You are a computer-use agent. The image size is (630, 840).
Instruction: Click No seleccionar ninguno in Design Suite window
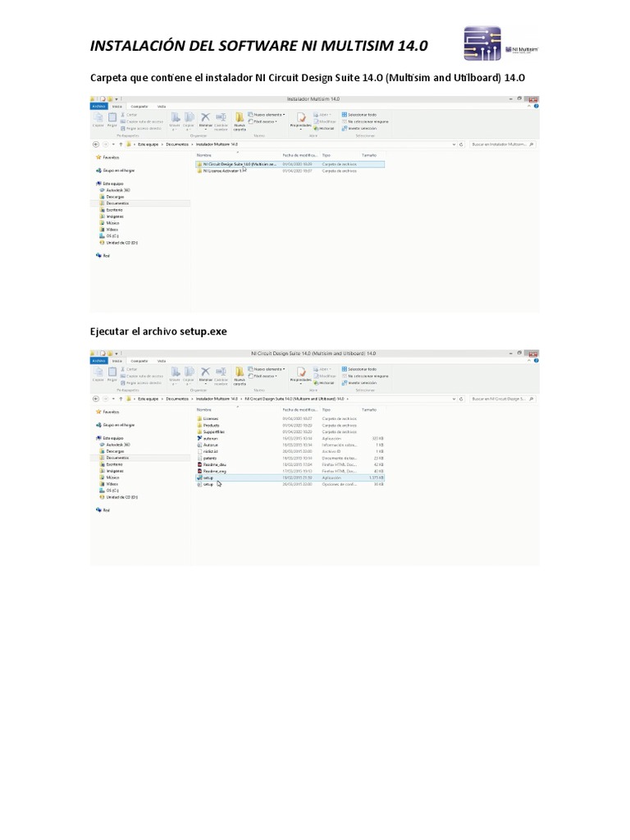(365, 376)
